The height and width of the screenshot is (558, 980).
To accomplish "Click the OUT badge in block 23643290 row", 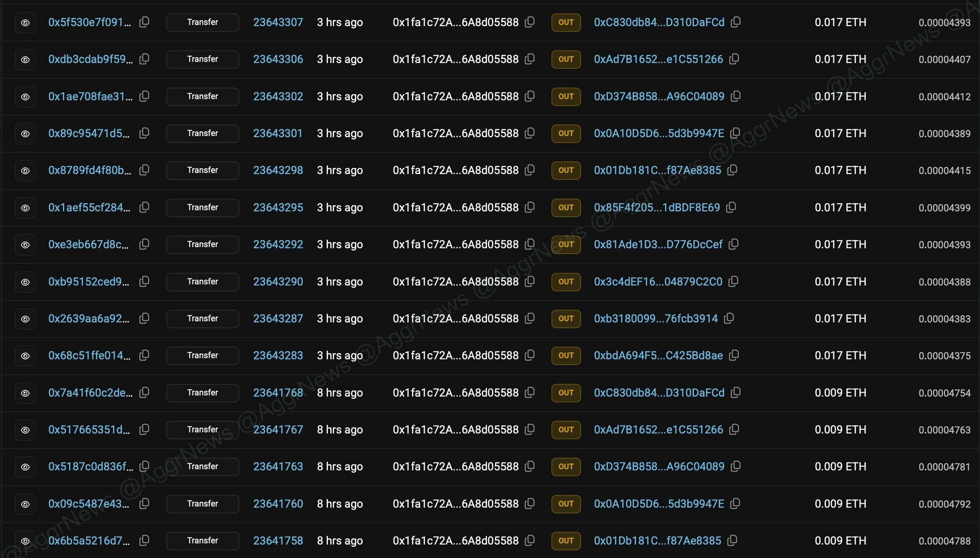I will (x=566, y=282).
